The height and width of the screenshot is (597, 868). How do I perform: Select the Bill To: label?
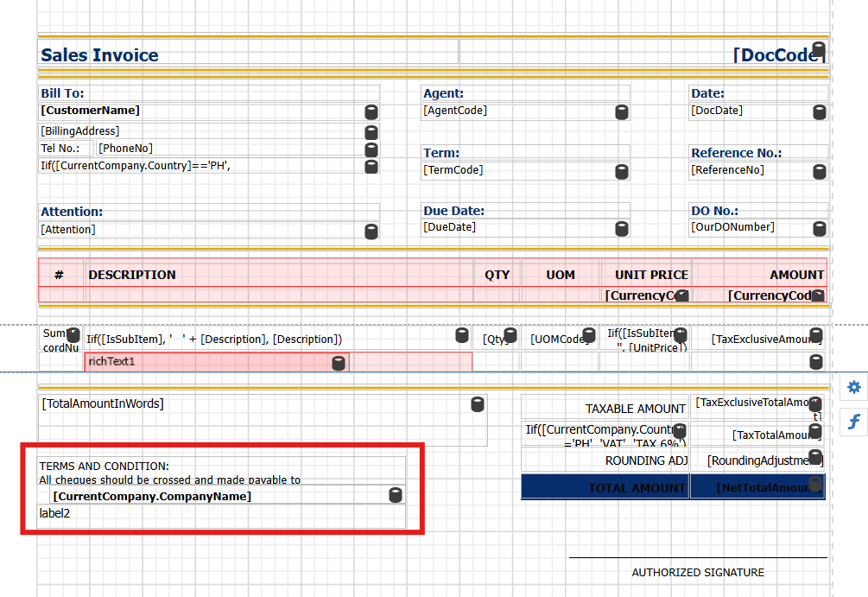(209, 93)
